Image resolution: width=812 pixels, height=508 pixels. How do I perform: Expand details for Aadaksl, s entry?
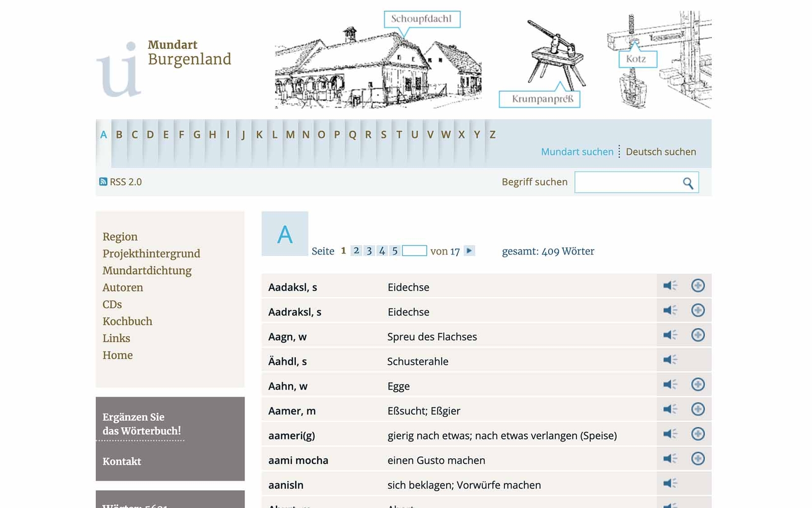point(698,285)
